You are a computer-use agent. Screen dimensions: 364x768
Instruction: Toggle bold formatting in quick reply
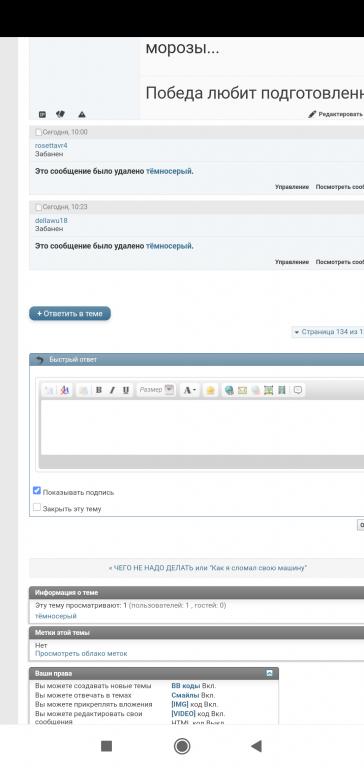pos(98,390)
